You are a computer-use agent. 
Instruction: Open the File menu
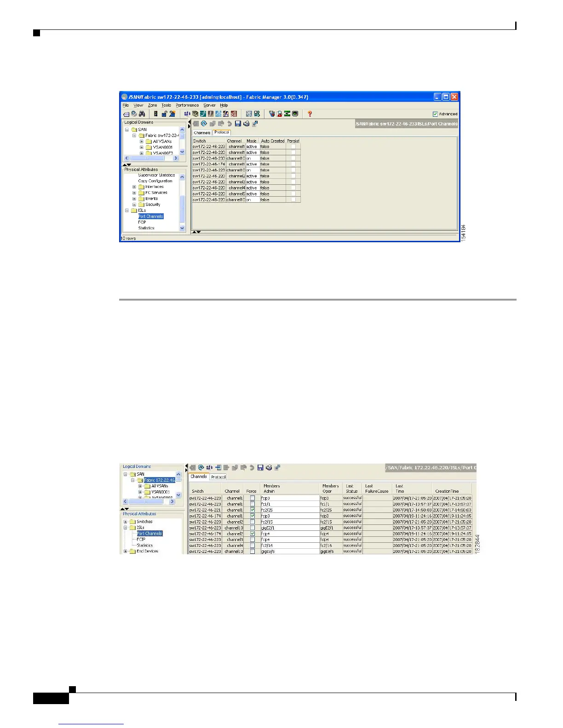click(126, 105)
